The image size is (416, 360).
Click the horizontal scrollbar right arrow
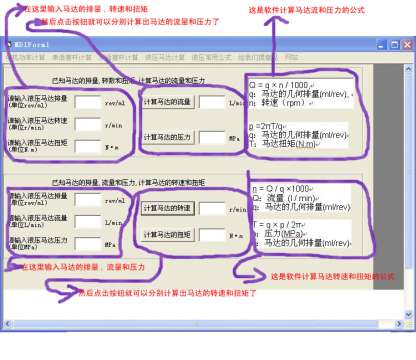point(399,323)
